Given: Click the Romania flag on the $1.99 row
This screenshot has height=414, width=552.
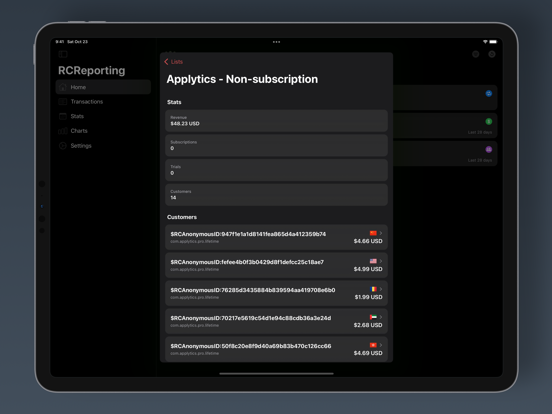Looking at the screenshot, I should click(x=374, y=289).
